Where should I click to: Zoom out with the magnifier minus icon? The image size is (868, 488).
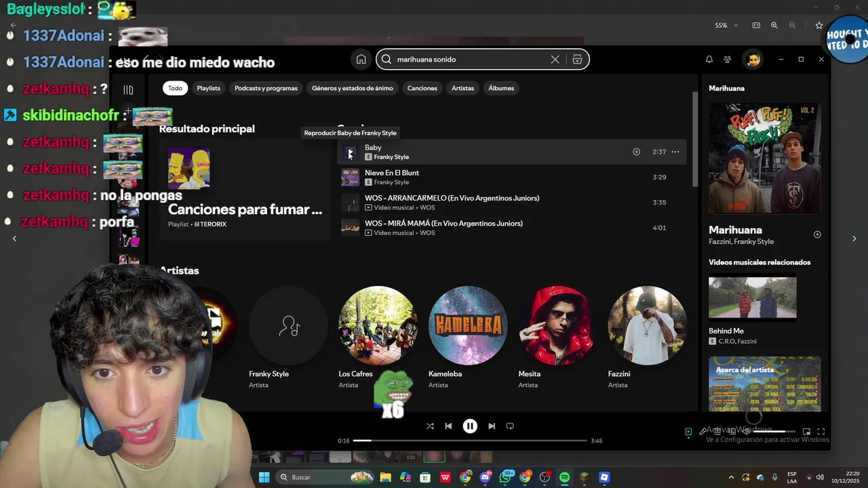tap(792, 26)
